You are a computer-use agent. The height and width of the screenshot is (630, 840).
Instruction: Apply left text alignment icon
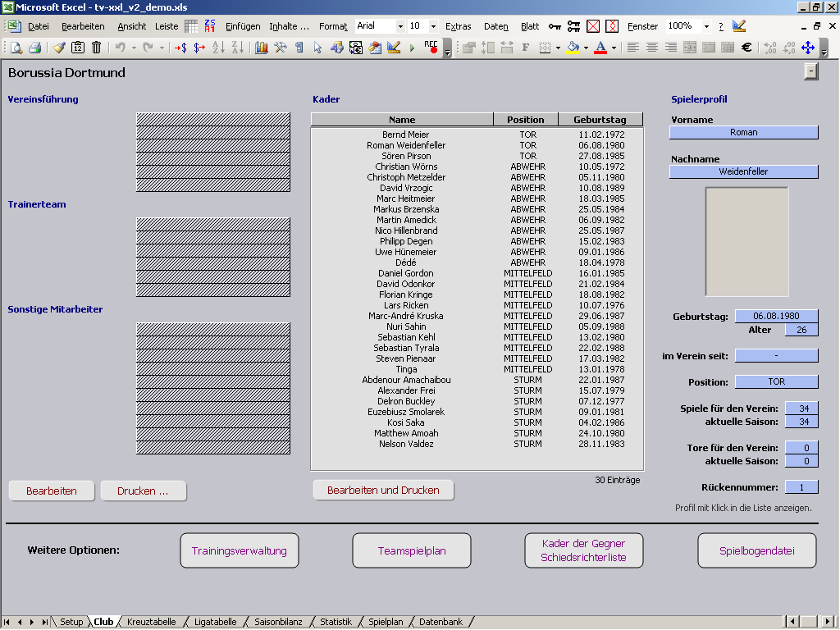tap(633, 48)
